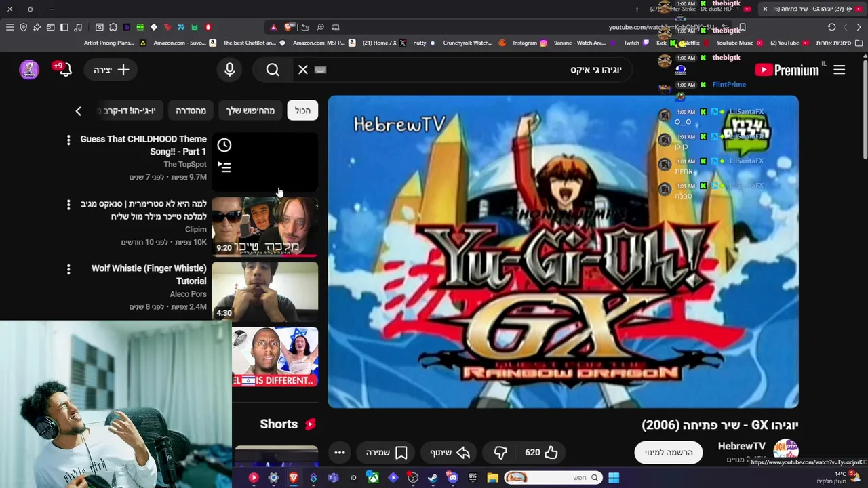Open Windows Start button
868x488 pixels.
pyautogui.click(x=614, y=478)
